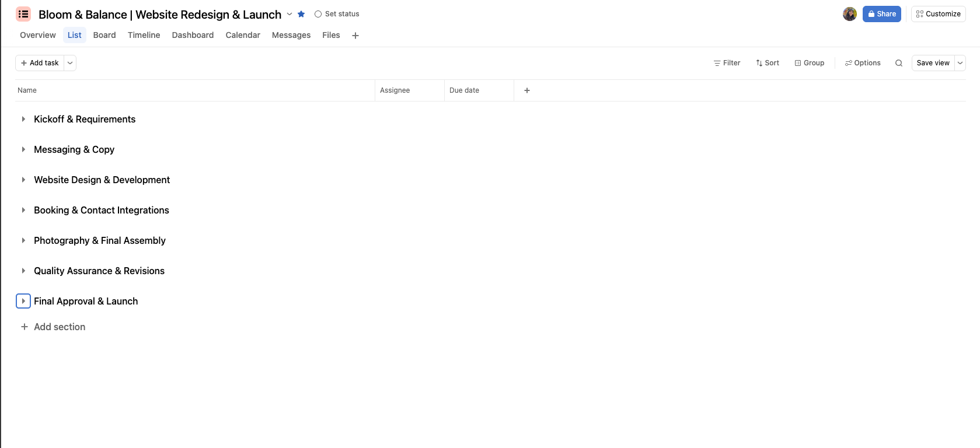Screen dimensions: 980x448
Task: Add a new column with plus icon
Action: coord(527,90)
